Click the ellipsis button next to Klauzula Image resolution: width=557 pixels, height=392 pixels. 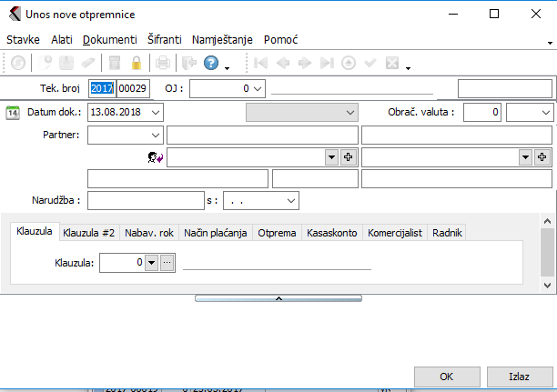coord(167,264)
